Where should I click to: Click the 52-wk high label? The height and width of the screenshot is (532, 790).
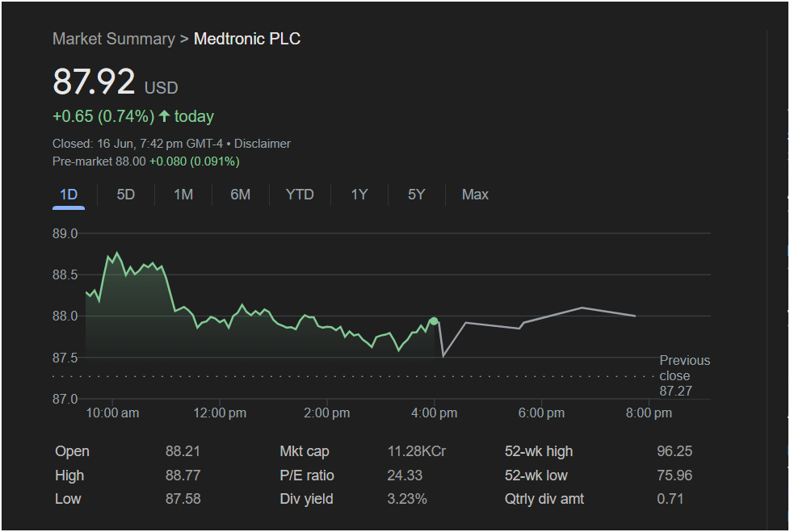pos(539,451)
